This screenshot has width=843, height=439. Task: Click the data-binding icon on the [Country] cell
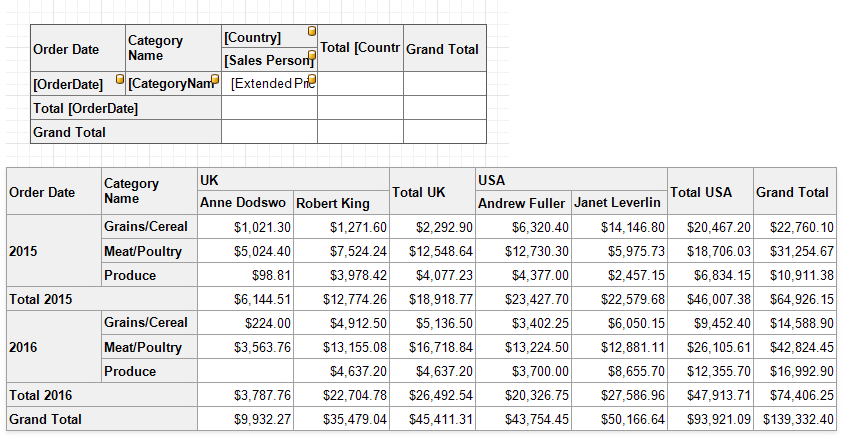312,32
